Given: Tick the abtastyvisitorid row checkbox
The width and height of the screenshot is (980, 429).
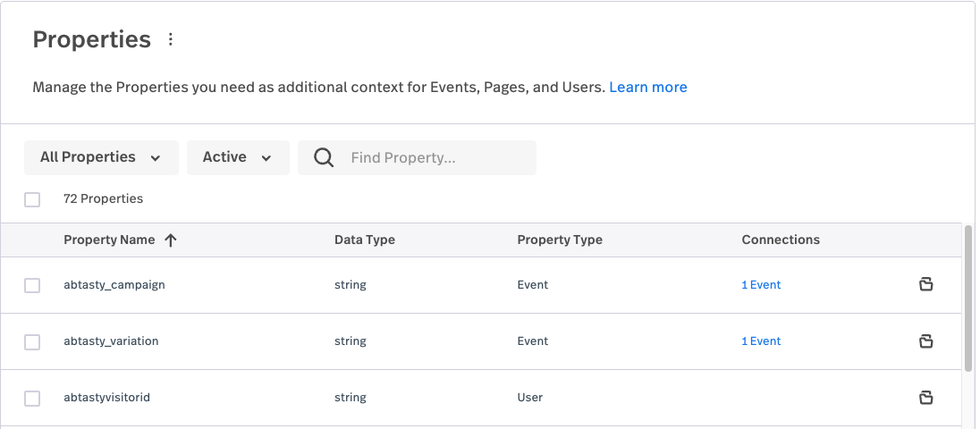Looking at the screenshot, I should coord(32,399).
